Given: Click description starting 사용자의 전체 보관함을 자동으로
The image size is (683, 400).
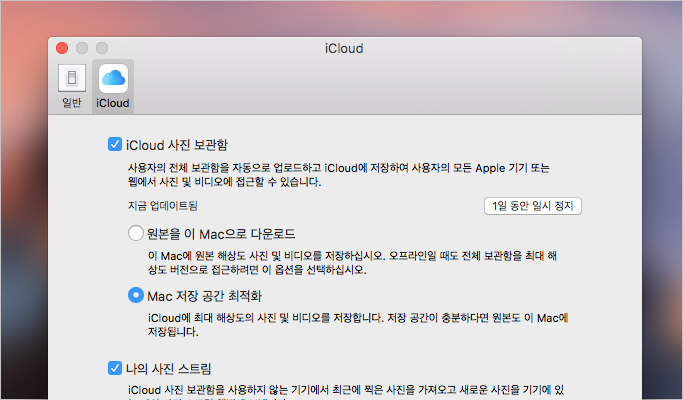Looking at the screenshot, I should pyautogui.click(x=338, y=175).
